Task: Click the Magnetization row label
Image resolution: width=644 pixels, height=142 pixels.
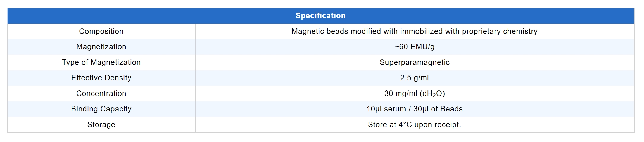Action: click(101, 47)
